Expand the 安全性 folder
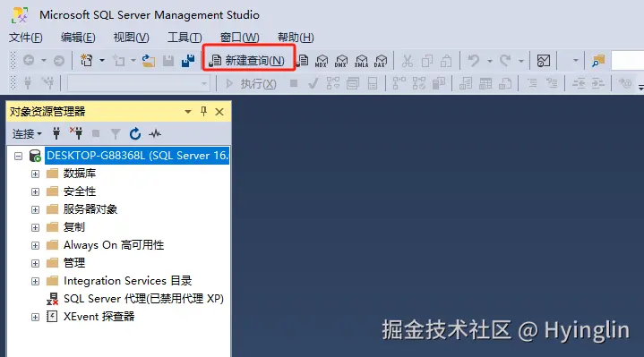 coord(35,191)
